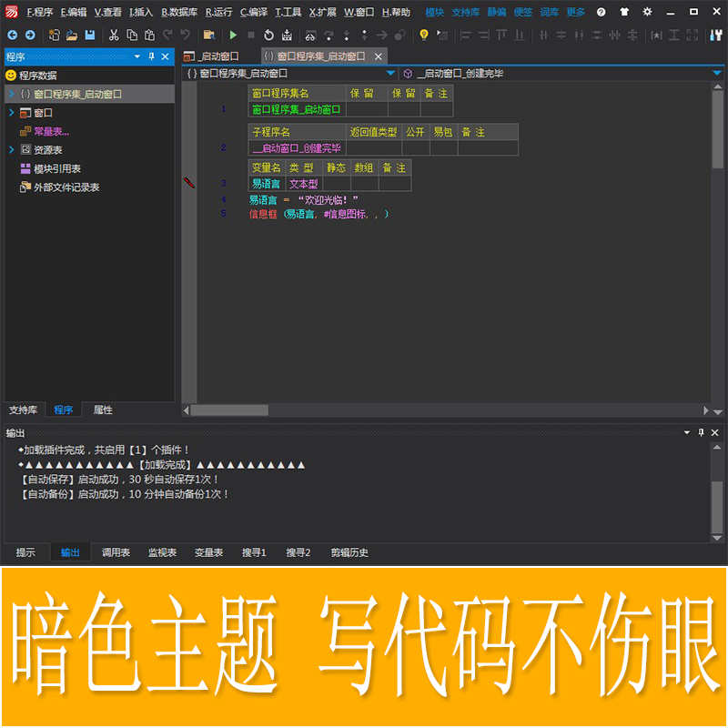The image size is (728, 728).
Task: Click the new program icon in toolbar
Action: (54, 35)
